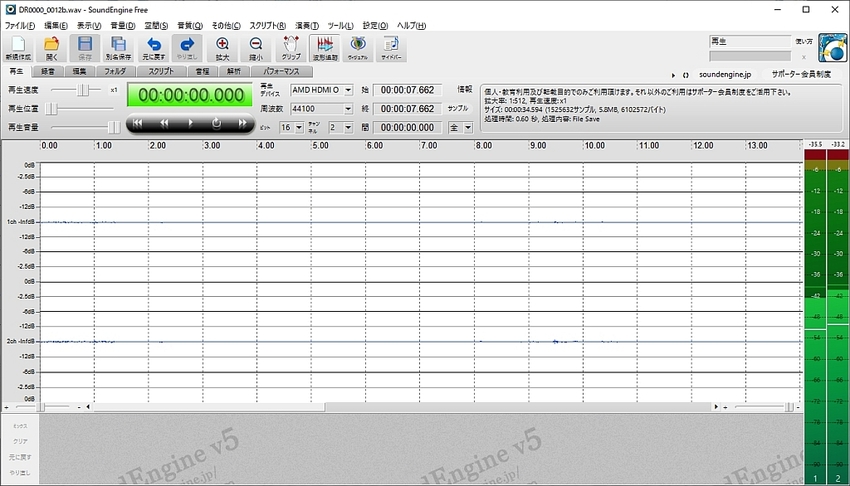Open the ファイル(F) menu
The height and width of the screenshot is (486, 850).
[20, 25]
